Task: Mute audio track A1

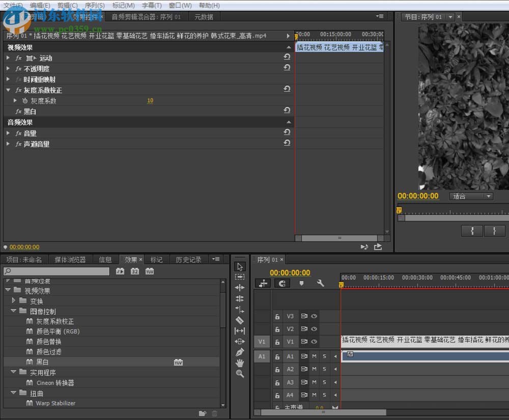Action: point(315,356)
